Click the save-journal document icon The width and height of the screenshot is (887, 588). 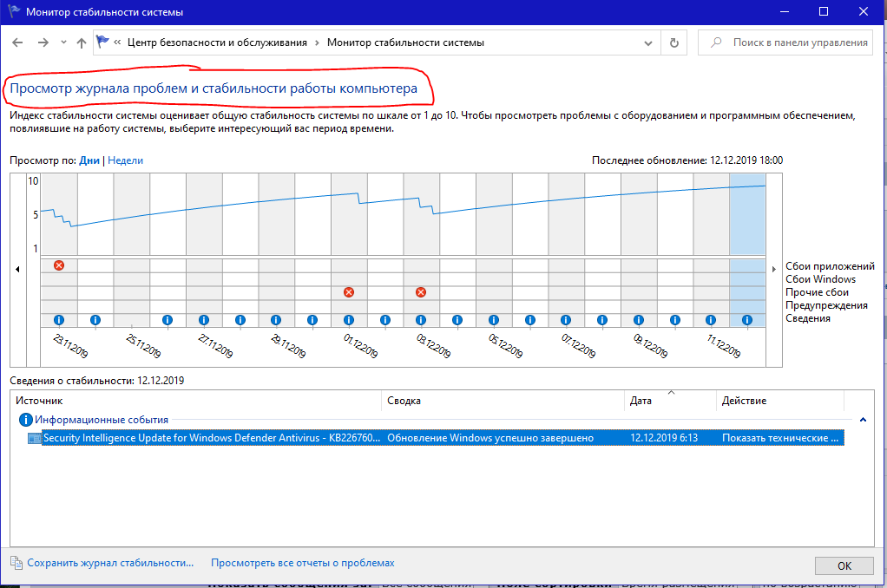(x=16, y=563)
